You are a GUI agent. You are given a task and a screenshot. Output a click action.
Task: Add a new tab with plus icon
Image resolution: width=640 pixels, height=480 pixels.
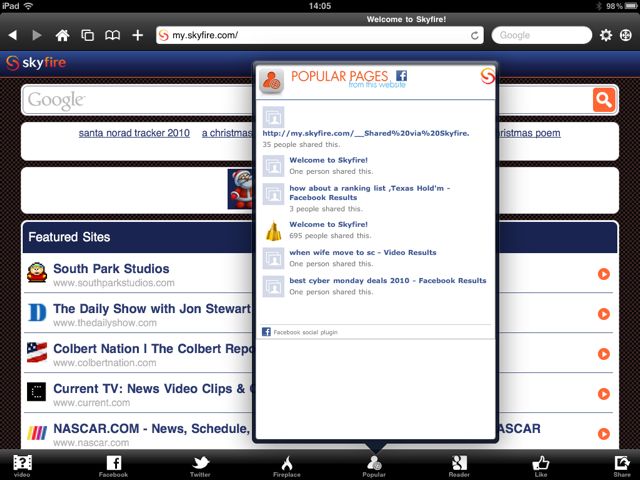138,35
